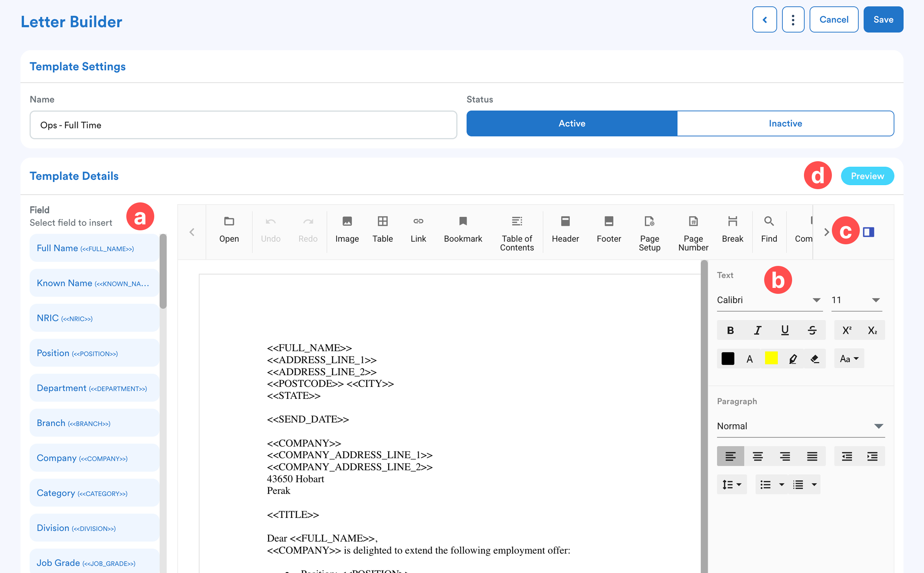Insert the Department field

[x=94, y=388]
